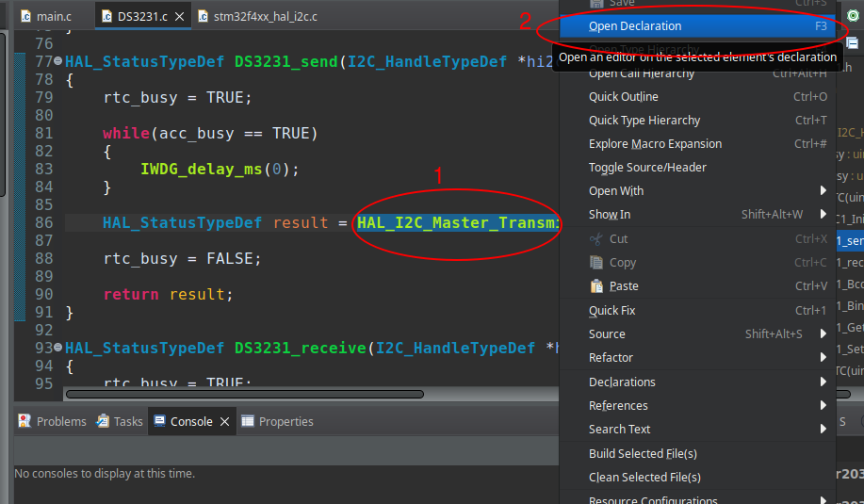
Task: Click the Tasks tab icon
Action: click(x=103, y=421)
